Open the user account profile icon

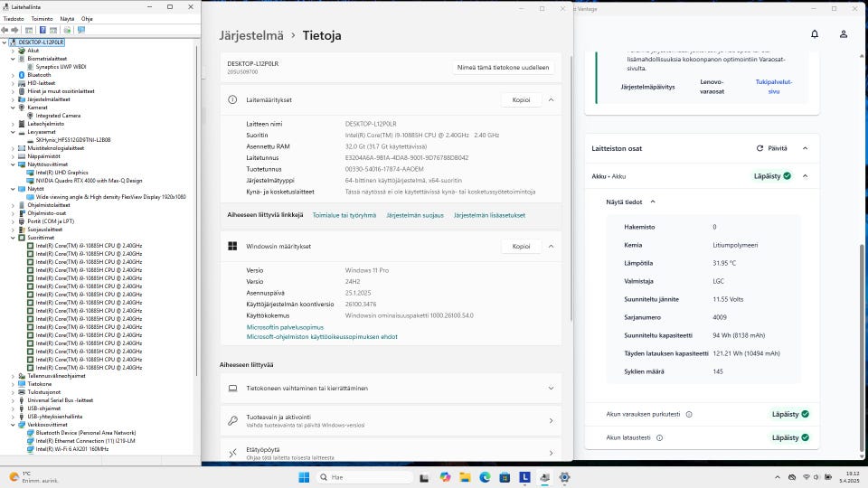point(843,34)
